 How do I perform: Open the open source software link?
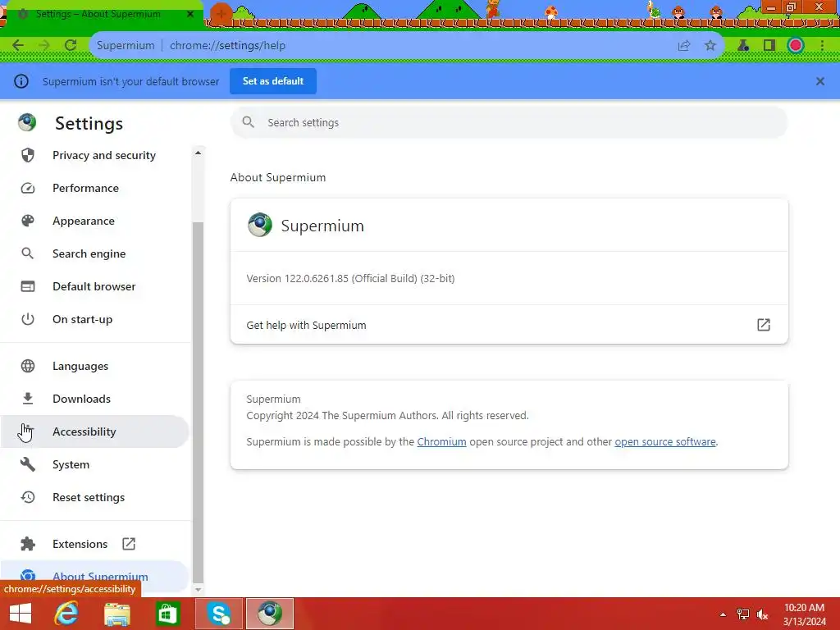[x=664, y=442]
